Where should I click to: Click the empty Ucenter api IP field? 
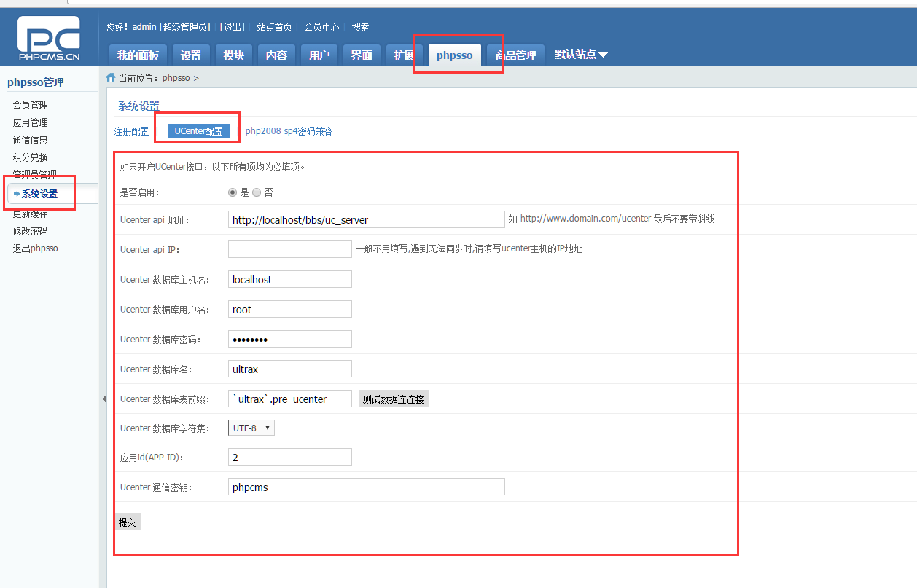289,249
